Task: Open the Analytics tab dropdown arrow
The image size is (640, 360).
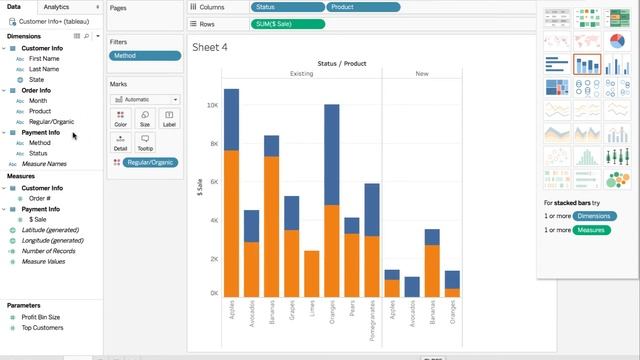Action: [98, 7]
